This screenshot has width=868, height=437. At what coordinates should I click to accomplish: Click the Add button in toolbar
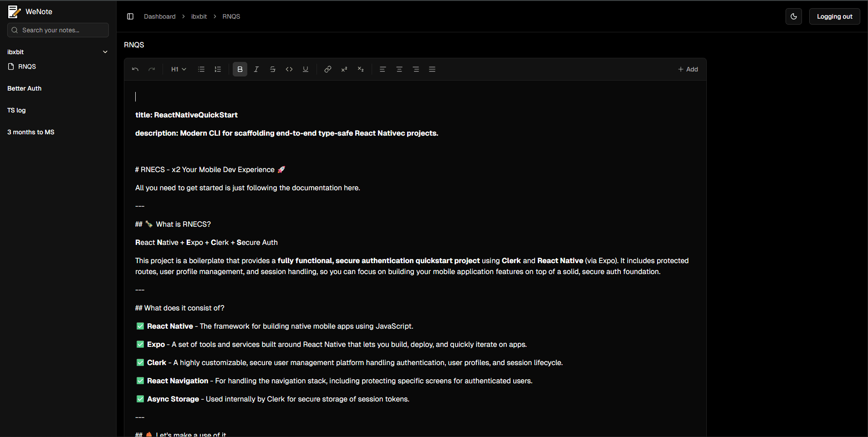tap(688, 69)
